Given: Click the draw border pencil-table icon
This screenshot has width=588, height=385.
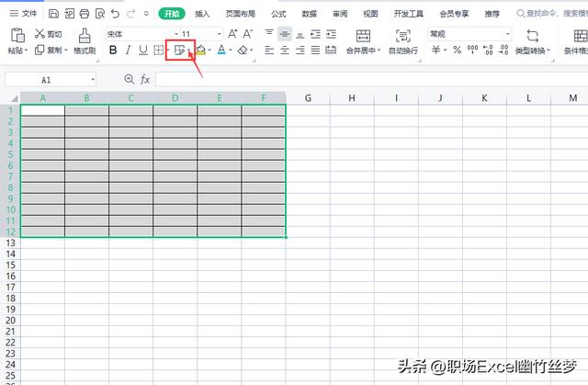Looking at the screenshot, I should pos(179,50).
